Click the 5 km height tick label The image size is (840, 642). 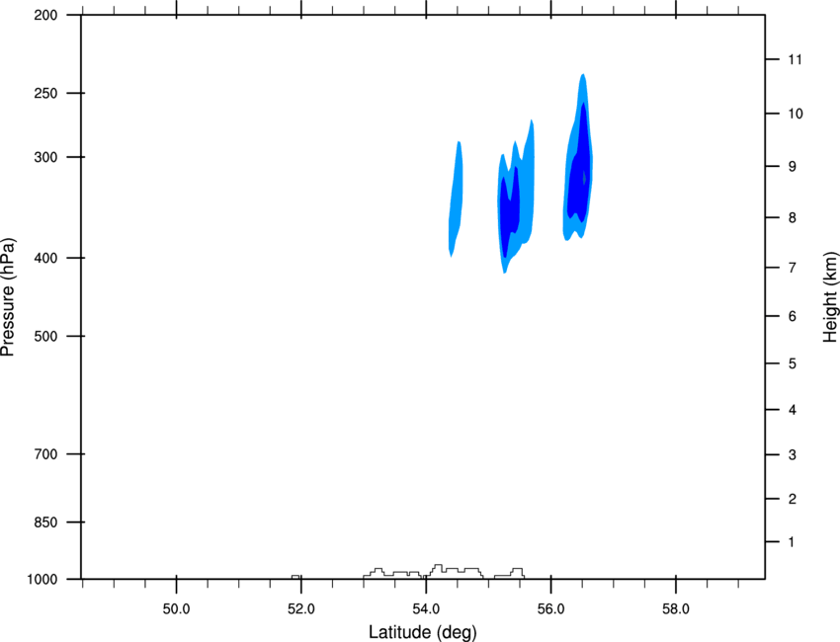coord(793,364)
